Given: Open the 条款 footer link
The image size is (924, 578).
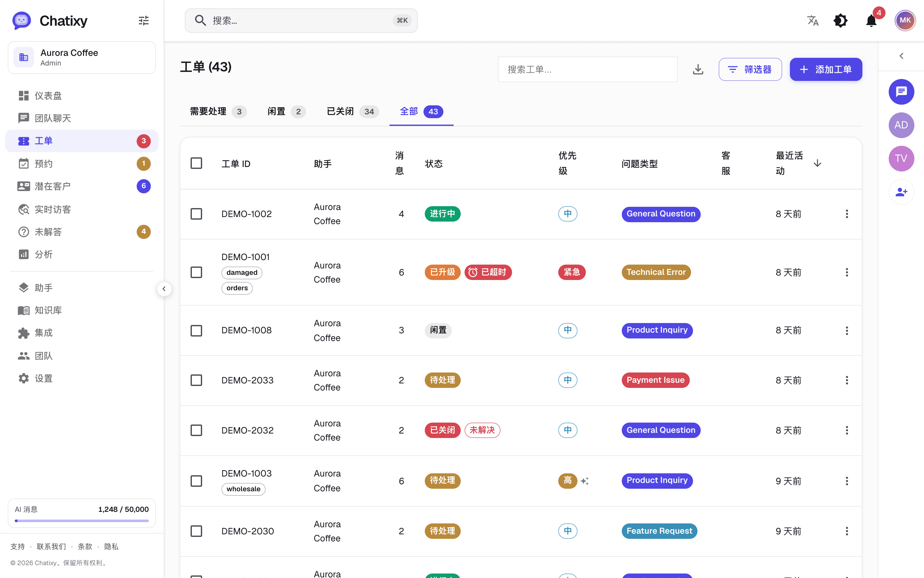Looking at the screenshot, I should [x=85, y=547].
